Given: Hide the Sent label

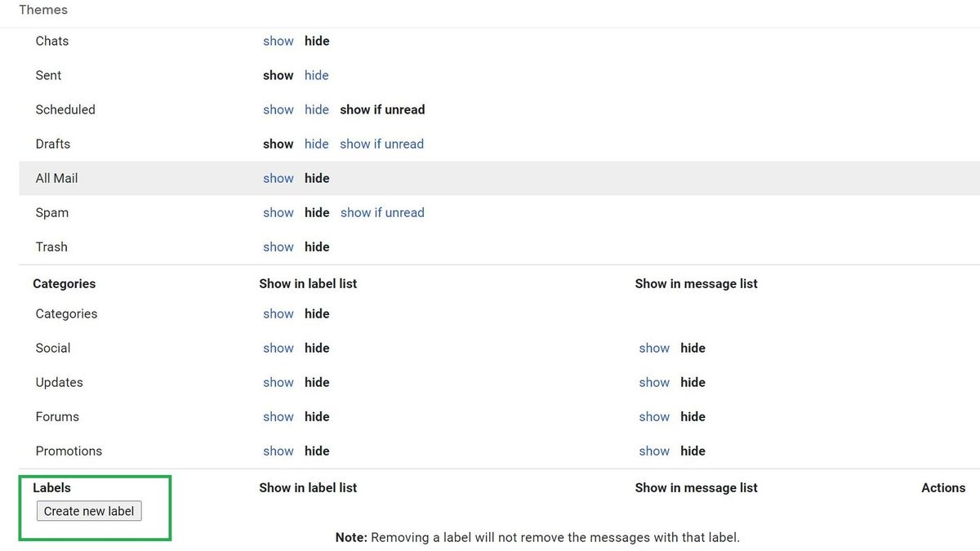Looking at the screenshot, I should pyautogui.click(x=317, y=75).
